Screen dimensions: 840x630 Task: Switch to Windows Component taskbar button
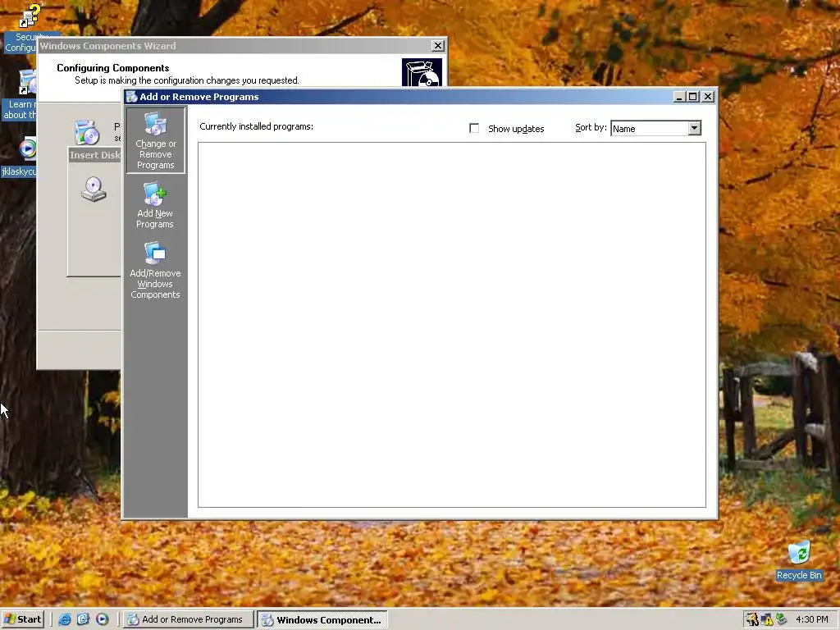point(322,619)
